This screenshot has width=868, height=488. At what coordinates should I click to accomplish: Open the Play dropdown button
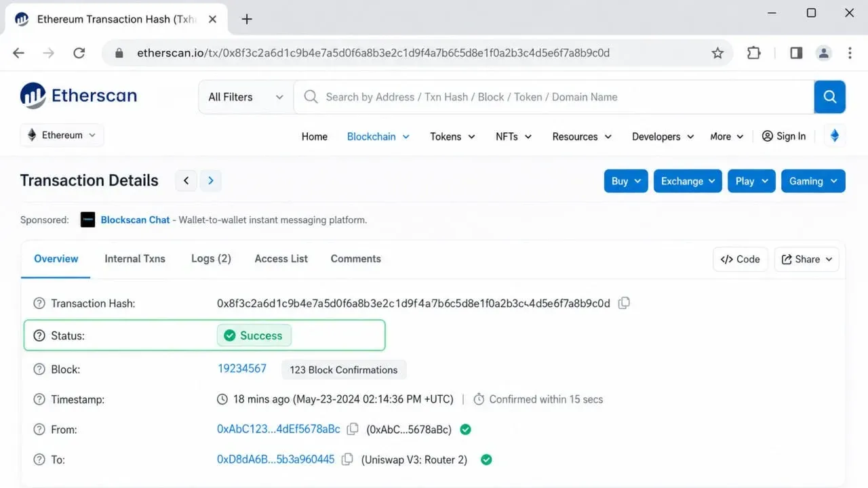tap(751, 181)
